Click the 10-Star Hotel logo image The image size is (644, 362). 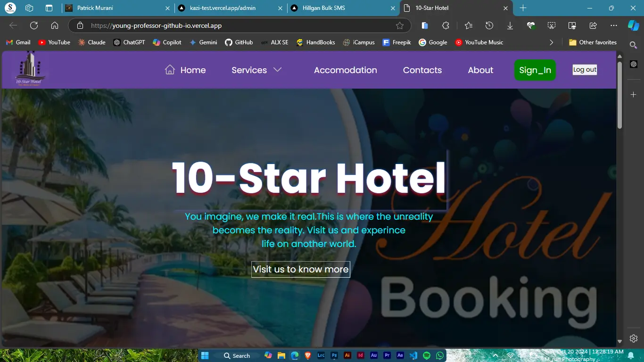[x=30, y=69]
